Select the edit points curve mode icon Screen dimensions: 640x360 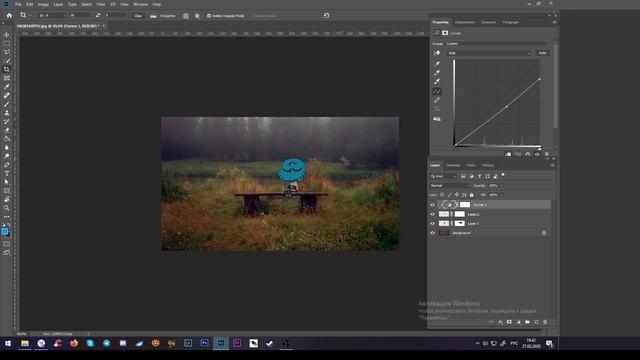(x=437, y=91)
